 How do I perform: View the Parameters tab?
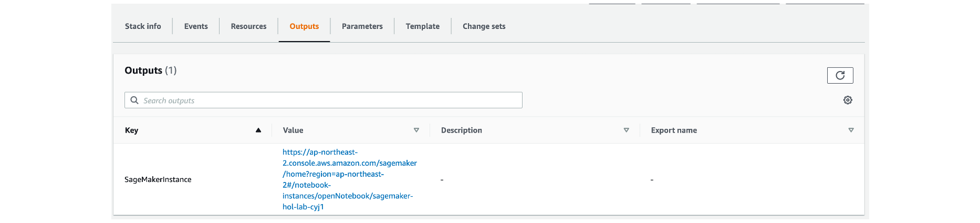point(362,26)
